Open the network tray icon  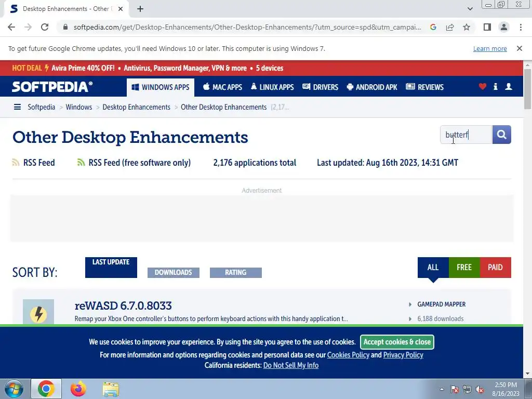467,389
